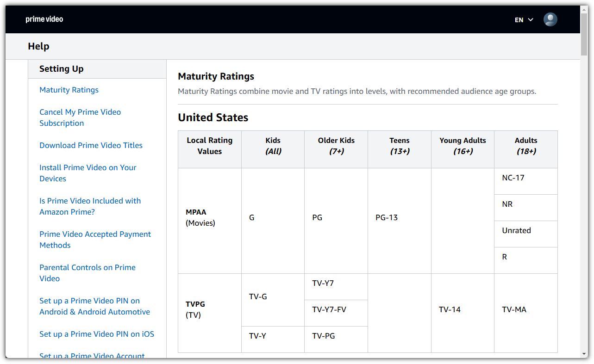Screen dimensions: 594x364
Task: Open the user profile avatar menu
Action: [550, 19]
